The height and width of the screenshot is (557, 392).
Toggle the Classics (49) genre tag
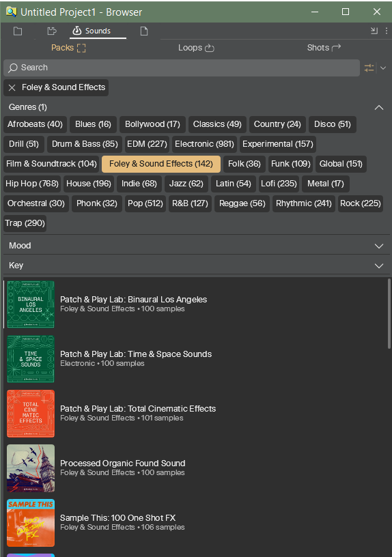click(x=217, y=124)
